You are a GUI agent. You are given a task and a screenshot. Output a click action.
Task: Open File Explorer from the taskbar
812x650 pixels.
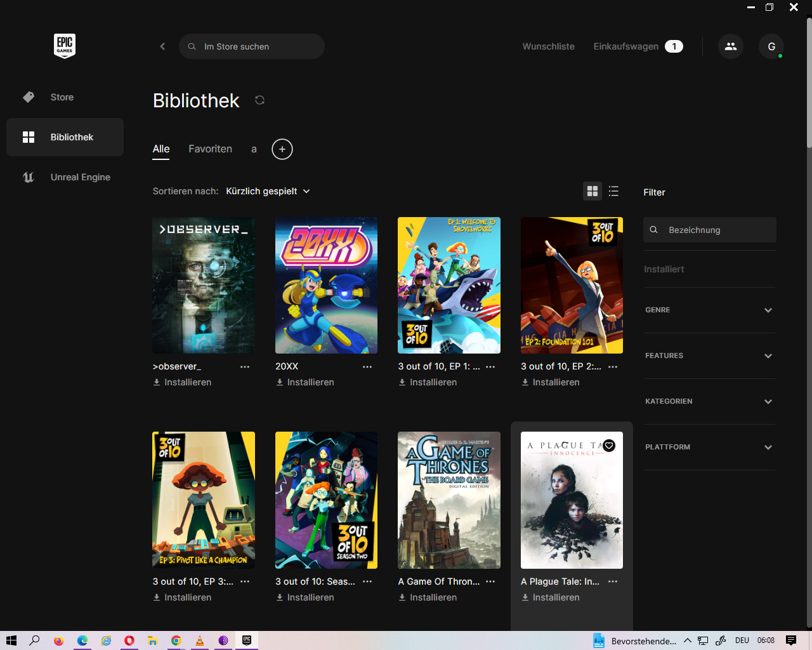click(152, 640)
